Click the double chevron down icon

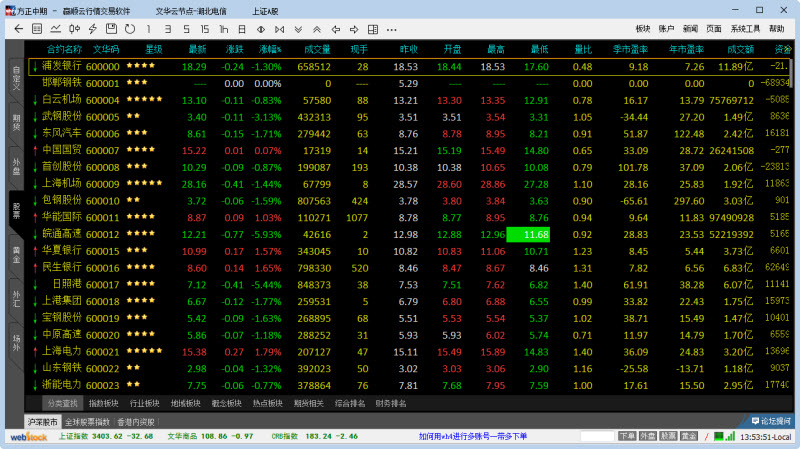pyautogui.click(x=298, y=29)
